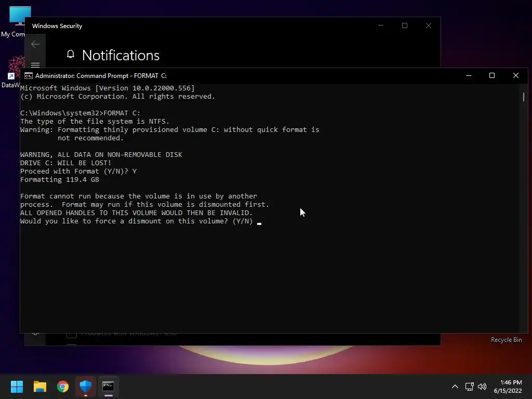532x399 pixels.
Task: Click the Command Prompt taskbar icon
Action: [x=108, y=387]
